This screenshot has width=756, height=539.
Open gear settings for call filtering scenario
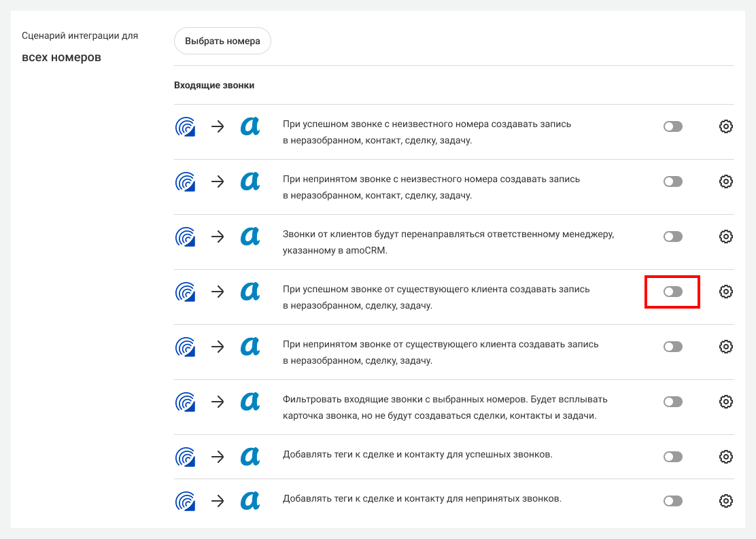725,401
